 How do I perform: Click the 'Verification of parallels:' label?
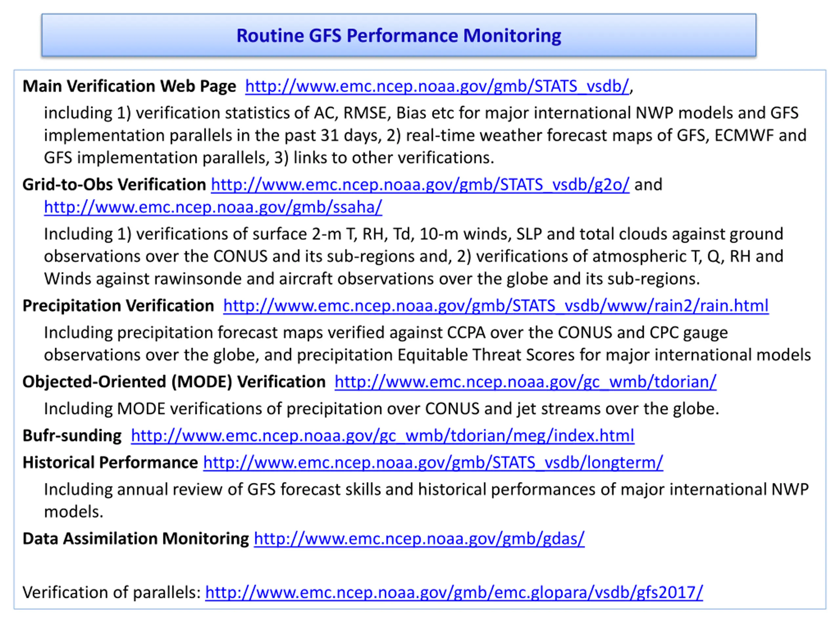112,592
